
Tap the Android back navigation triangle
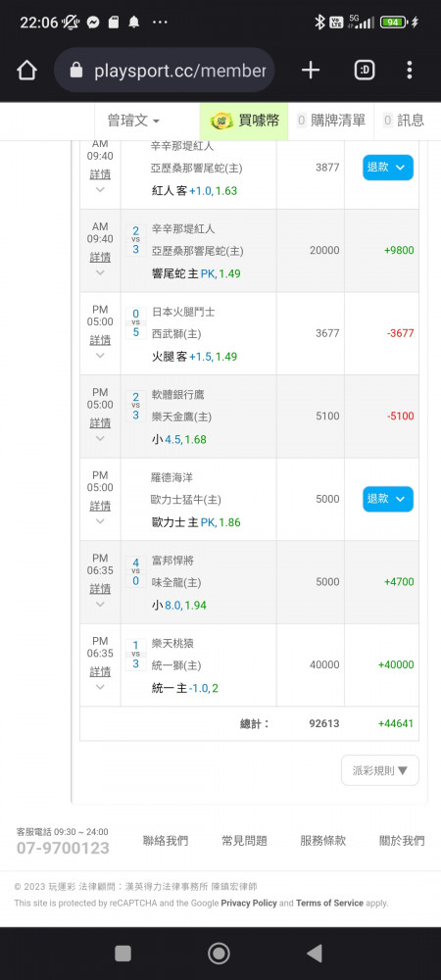point(315,954)
